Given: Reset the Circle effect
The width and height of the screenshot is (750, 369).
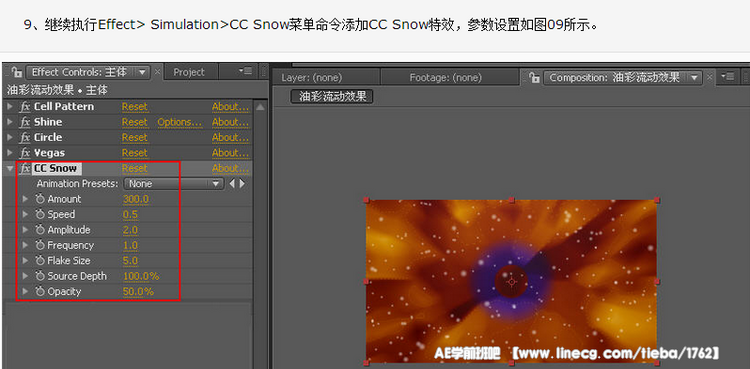Looking at the screenshot, I should point(135,137).
